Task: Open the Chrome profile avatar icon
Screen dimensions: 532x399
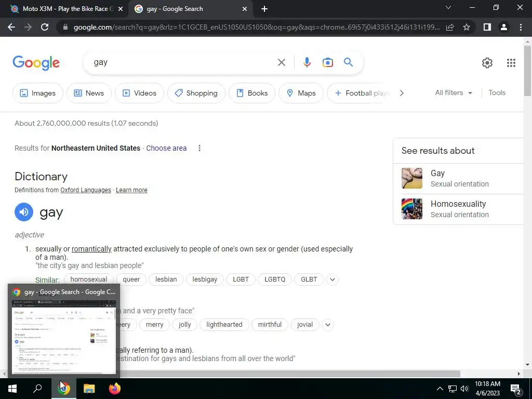Action: 504,27
